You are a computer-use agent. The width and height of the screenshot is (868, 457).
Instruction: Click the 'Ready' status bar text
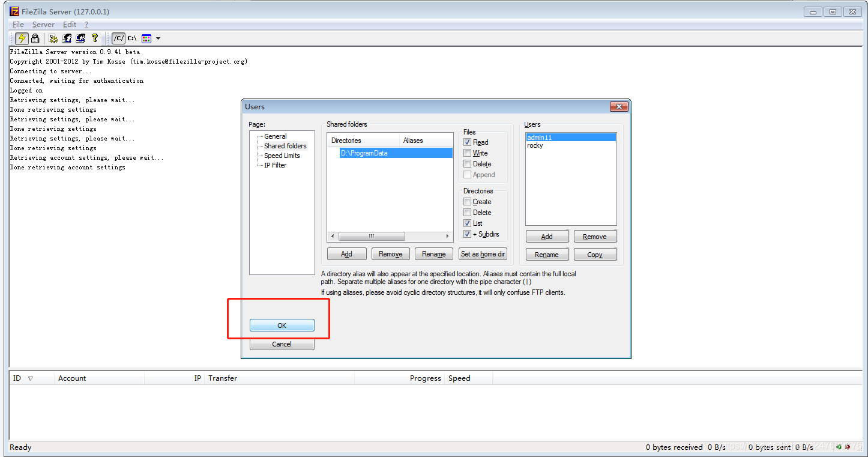click(x=20, y=447)
